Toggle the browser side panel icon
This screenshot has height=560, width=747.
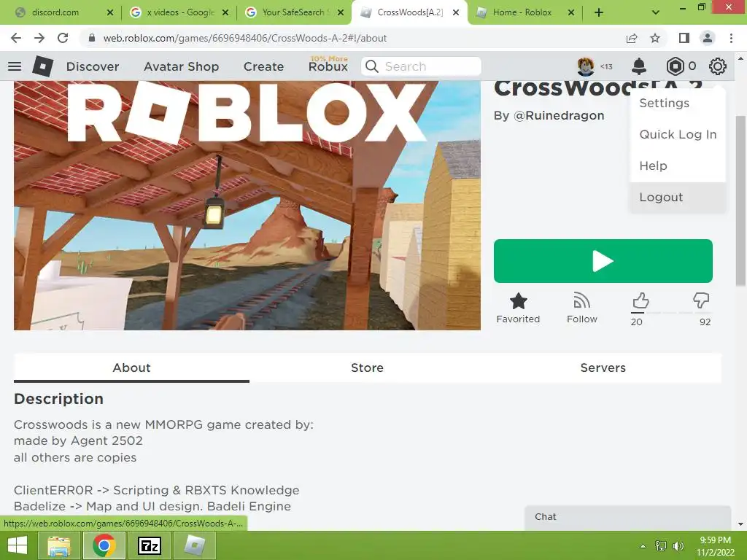coord(684,38)
